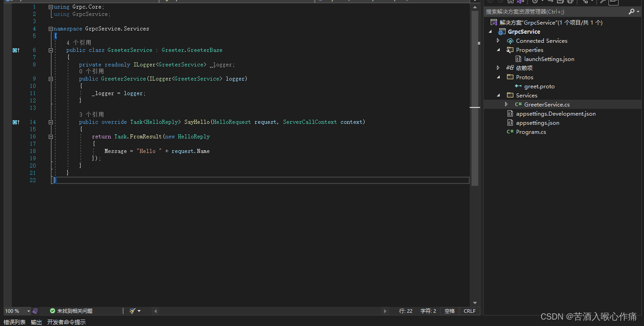Open Solution Explorer search options dropdown
The height and width of the screenshot is (326, 644).
coord(638,12)
